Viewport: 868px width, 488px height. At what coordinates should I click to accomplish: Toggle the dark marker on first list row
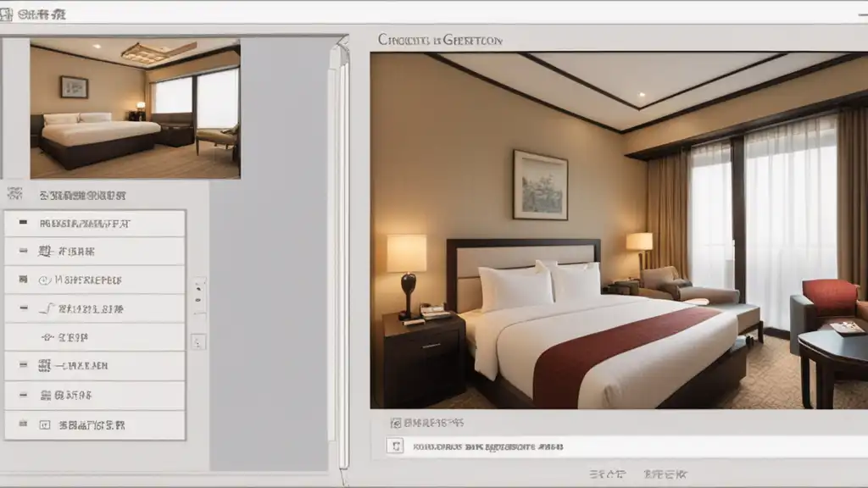click(x=23, y=223)
